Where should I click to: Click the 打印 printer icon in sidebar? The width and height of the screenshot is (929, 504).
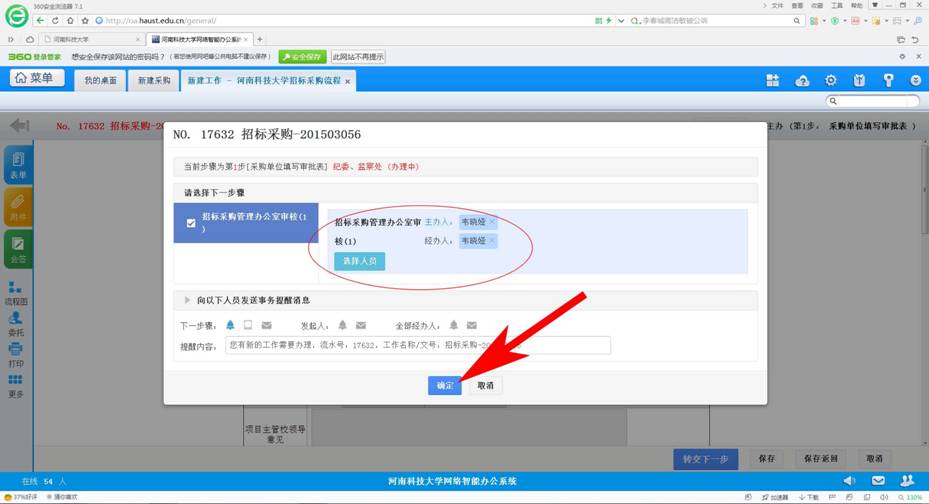[16, 354]
